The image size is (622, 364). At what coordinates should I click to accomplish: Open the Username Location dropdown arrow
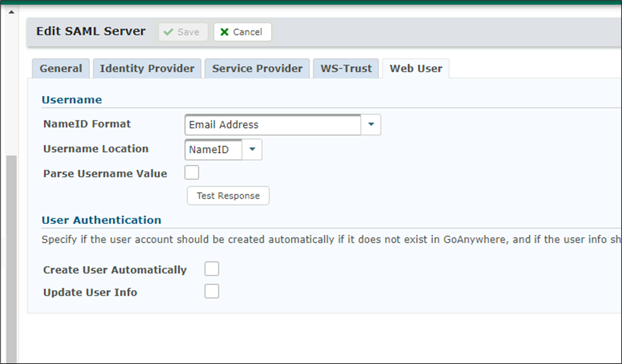[x=252, y=150]
